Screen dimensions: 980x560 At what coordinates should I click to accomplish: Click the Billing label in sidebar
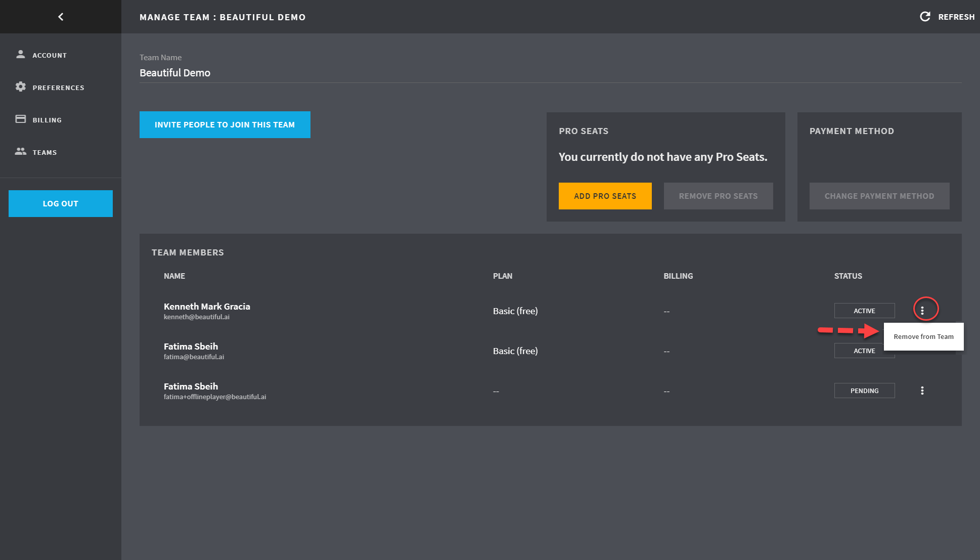click(47, 120)
